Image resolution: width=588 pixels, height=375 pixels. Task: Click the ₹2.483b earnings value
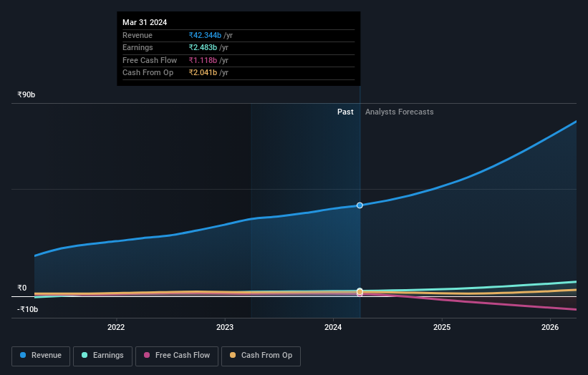tap(203, 47)
